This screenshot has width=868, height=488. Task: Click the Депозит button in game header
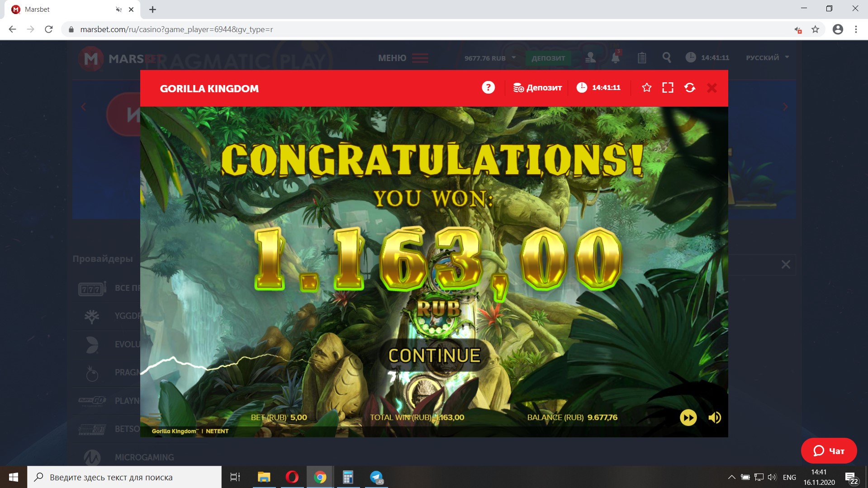537,88
